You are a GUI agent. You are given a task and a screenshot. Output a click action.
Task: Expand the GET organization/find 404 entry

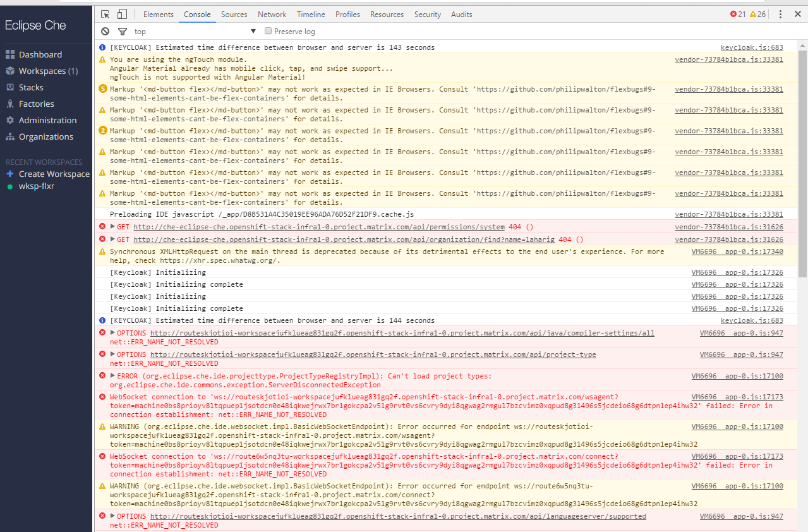[x=113, y=239]
